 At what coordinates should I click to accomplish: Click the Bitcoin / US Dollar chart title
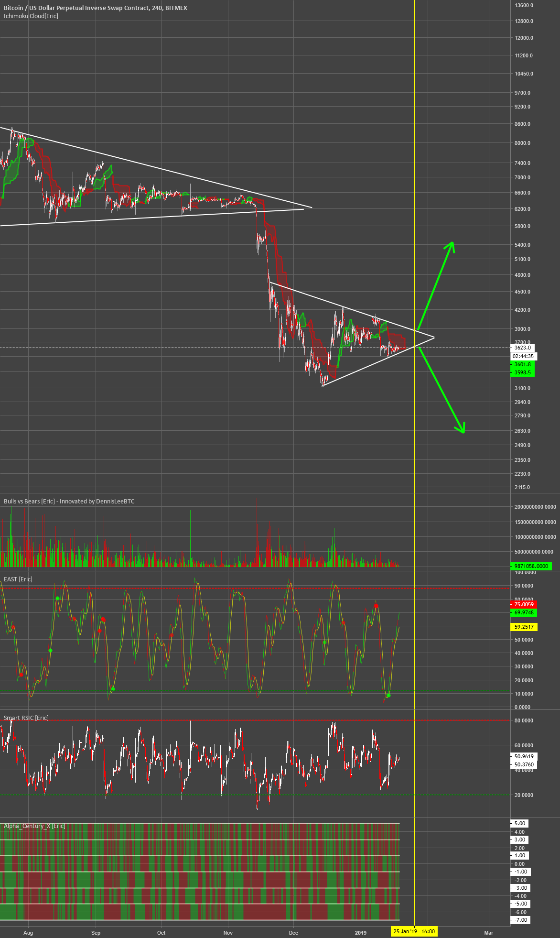point(96,8)
